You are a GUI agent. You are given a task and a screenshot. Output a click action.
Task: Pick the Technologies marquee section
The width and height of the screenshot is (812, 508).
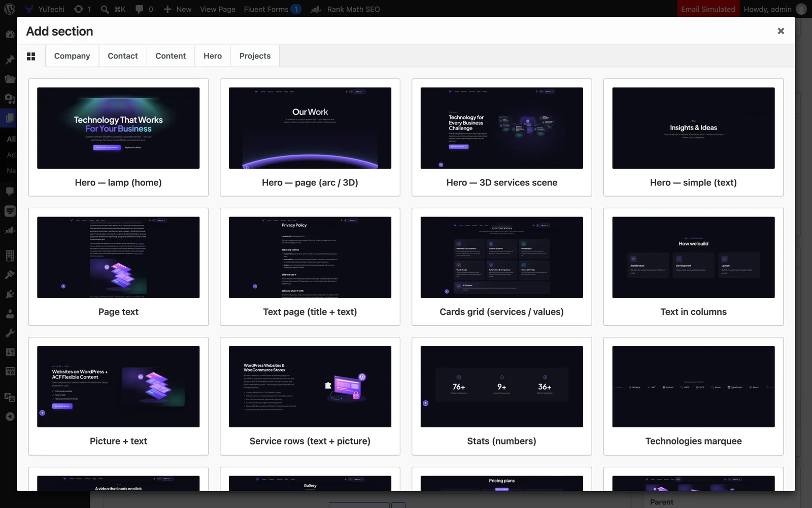(693, 396)
